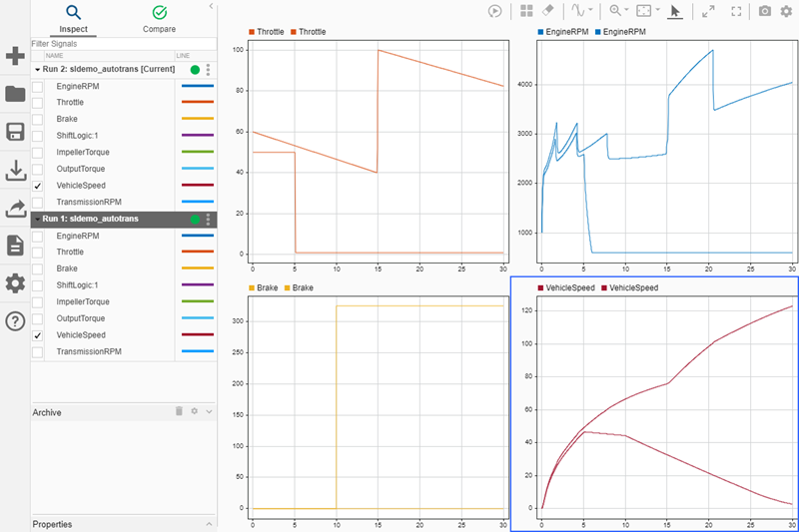
Task: Click the eraser clear plot icon
Action: click(547, 11)
